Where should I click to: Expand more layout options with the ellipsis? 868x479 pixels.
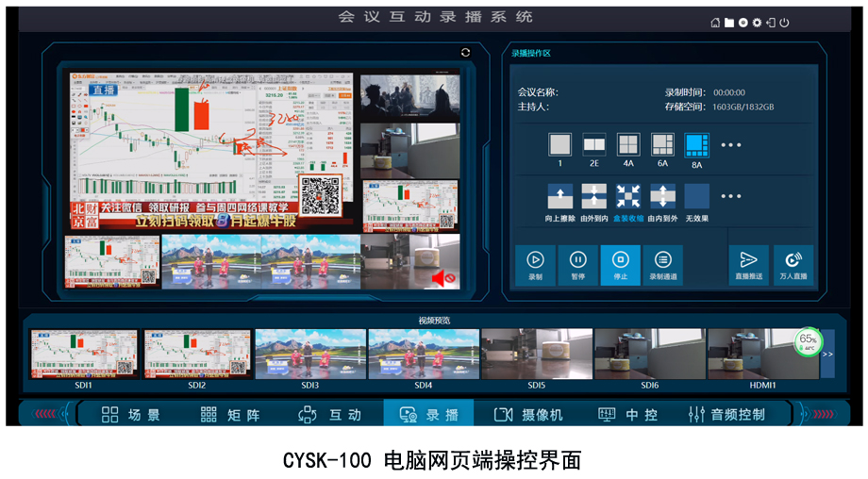(731, 145)
